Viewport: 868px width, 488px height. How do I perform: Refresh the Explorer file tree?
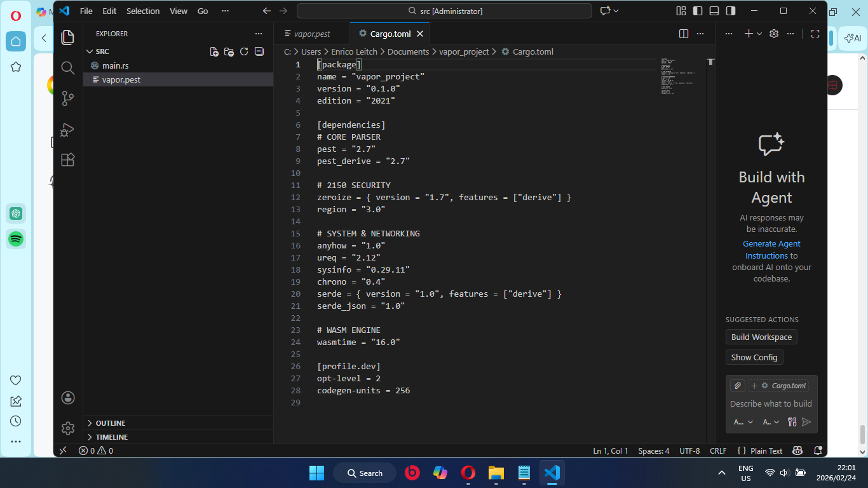pos(244,52)
